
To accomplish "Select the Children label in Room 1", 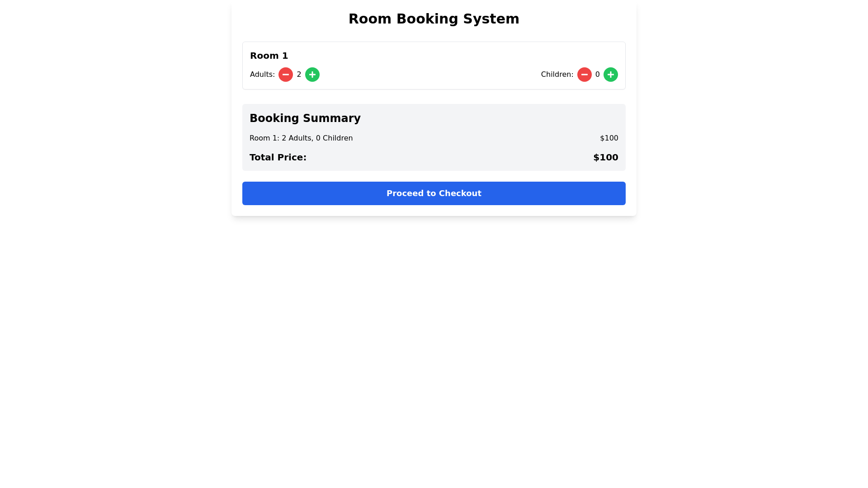I will click(x=557, y=75).
